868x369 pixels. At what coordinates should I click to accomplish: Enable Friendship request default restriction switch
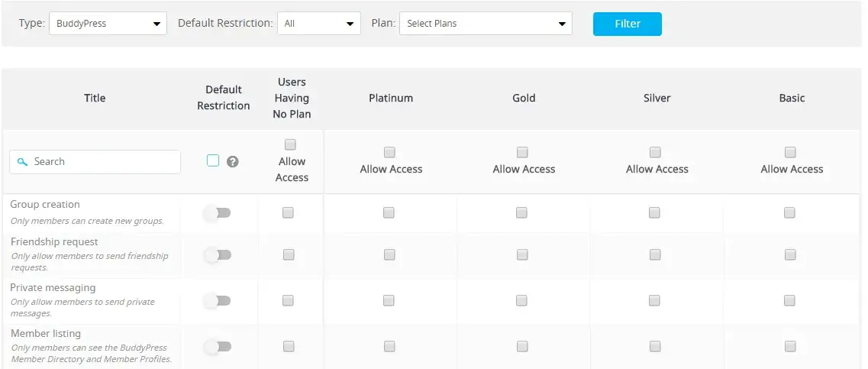point(218,255)
